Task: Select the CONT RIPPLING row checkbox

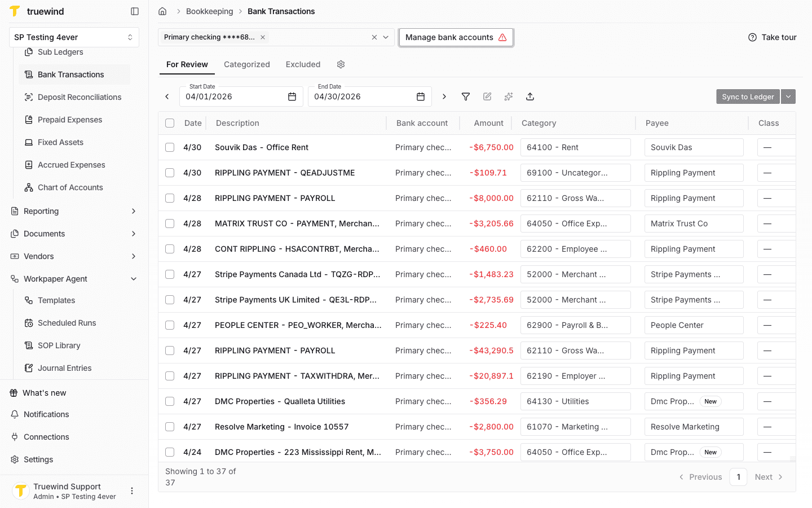Action: coord(170,249)
